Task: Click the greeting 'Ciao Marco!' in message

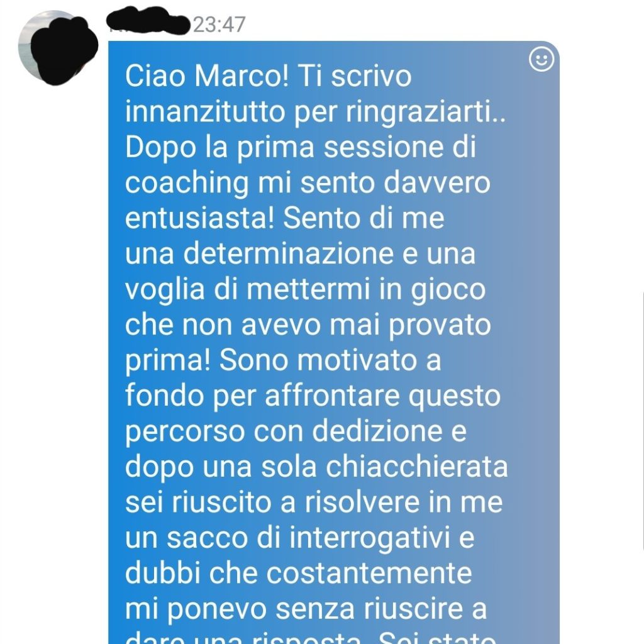Action: (x=207, y=76)
